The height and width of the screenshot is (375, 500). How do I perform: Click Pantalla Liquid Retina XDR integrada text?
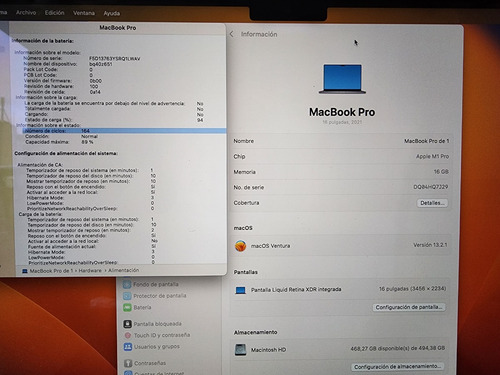pyautogui.click(x=296, y=289)
